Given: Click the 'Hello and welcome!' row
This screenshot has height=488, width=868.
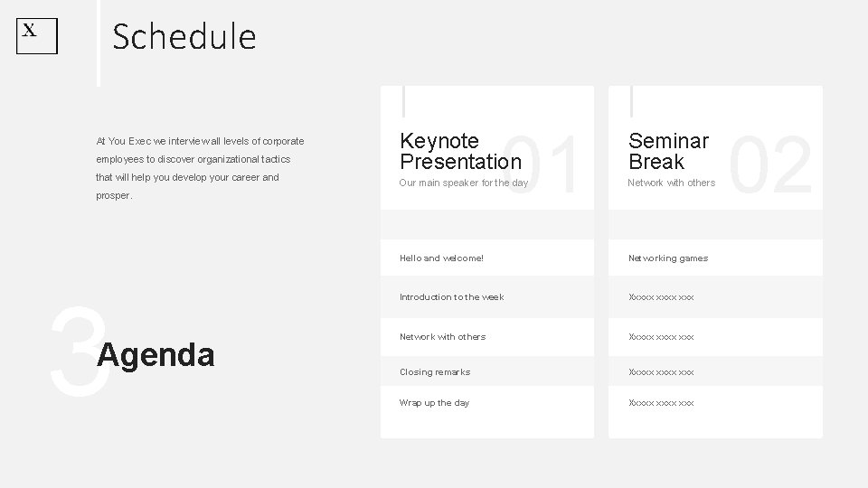Looking at the screenshot, I should pyautogui.click(x=441, y=258).
